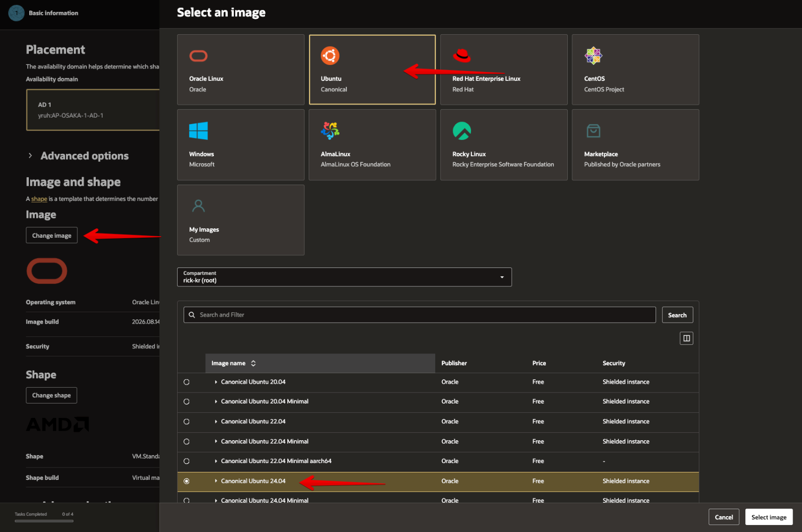Select Canonical Ubuntu 20.04 radio button
Screen dimensions: 802x532
187,382
